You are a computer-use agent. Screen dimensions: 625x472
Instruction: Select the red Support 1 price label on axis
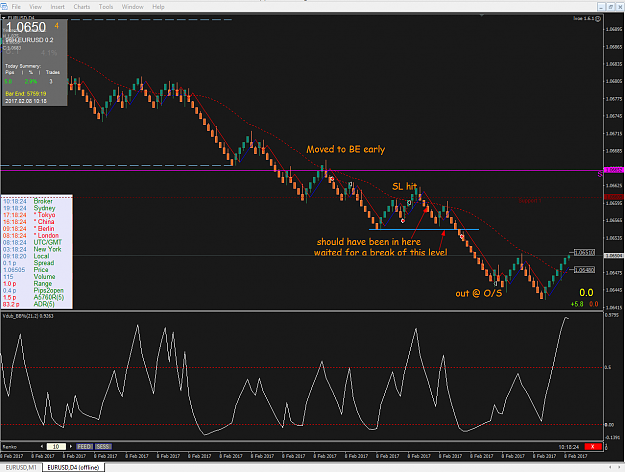click(613, 197)
